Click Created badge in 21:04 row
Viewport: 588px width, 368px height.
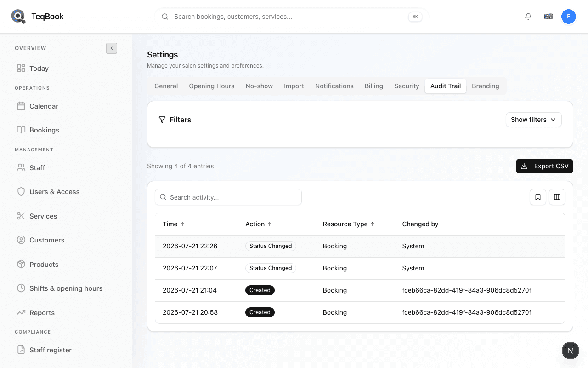260,290
